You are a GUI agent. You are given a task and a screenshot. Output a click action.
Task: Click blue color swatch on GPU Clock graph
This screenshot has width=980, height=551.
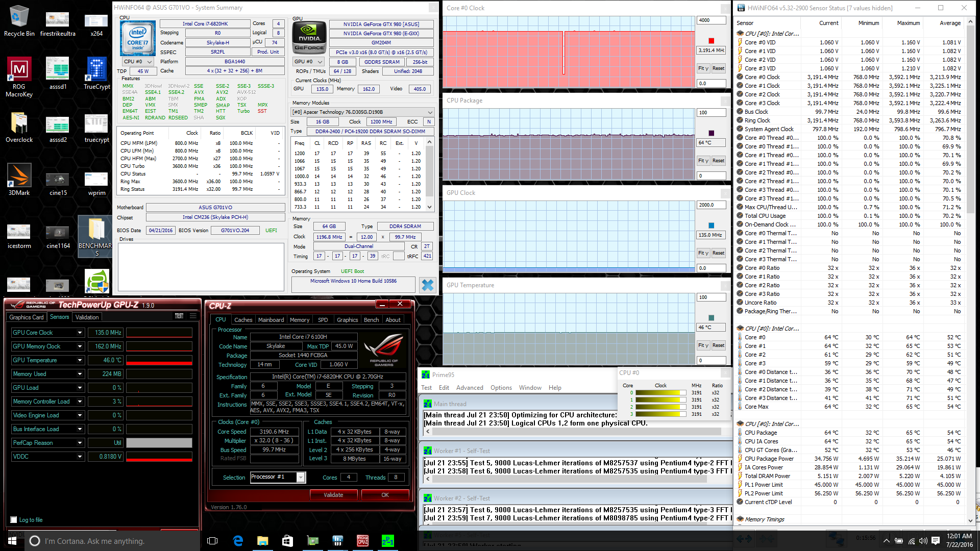(x=712, y=226)
